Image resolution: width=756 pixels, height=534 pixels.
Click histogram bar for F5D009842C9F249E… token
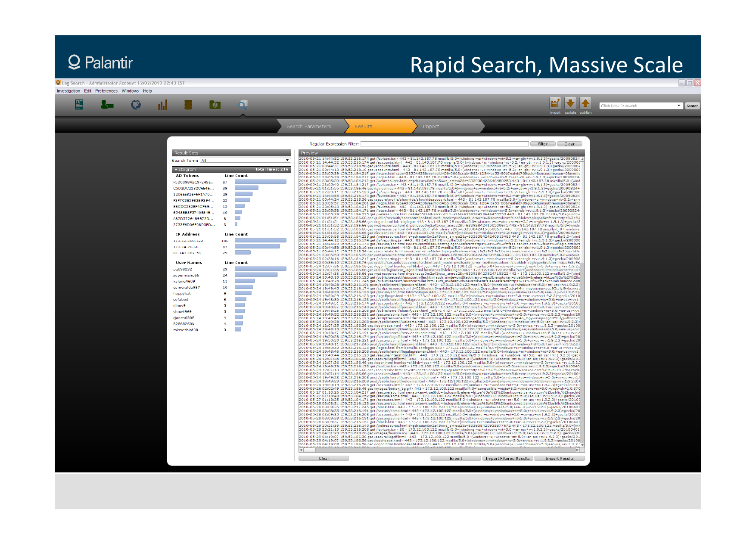tap(261, 182)
